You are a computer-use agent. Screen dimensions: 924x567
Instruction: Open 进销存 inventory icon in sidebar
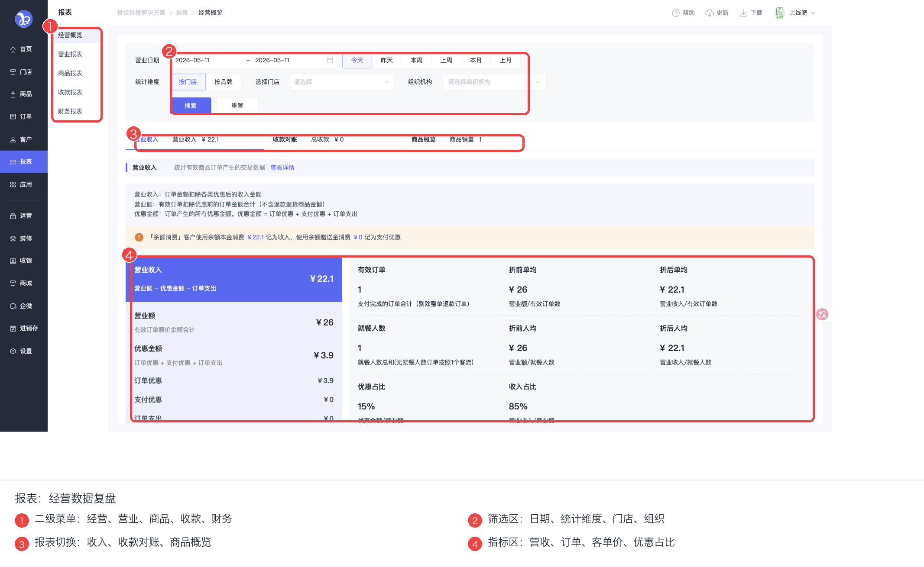point(13,329)
